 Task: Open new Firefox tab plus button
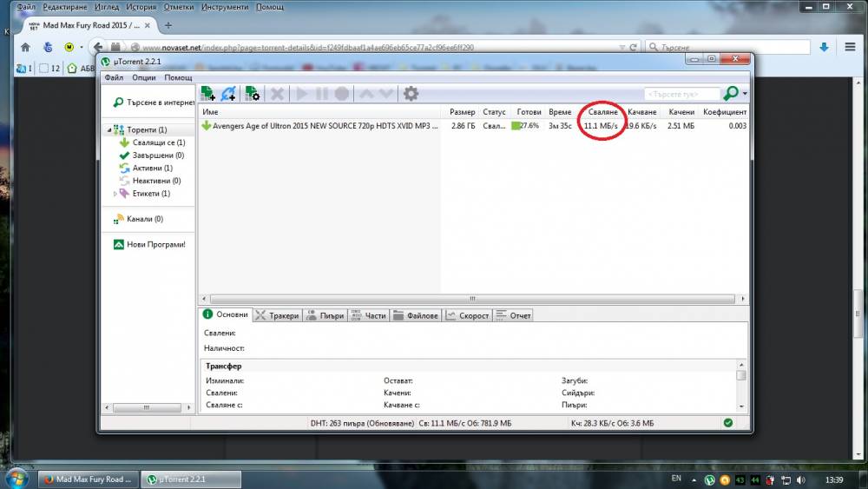pyautogui.click(x=168, y=25)
